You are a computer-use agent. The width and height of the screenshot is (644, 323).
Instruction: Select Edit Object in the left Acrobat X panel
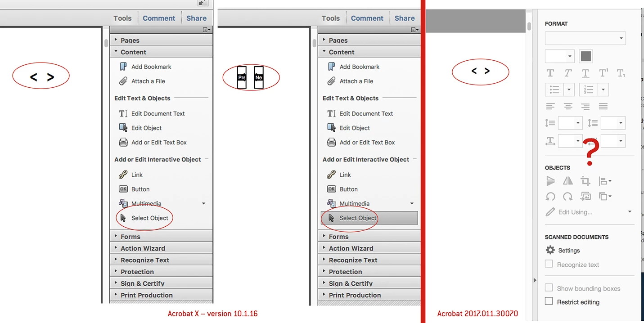coord(140,128)
